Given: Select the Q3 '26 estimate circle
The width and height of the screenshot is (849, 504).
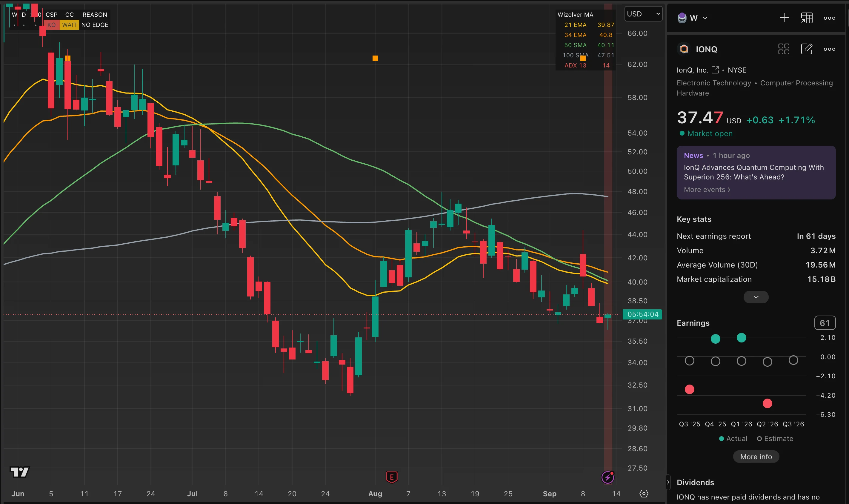Looking at the screenshot, I should [x=793, y=360].
